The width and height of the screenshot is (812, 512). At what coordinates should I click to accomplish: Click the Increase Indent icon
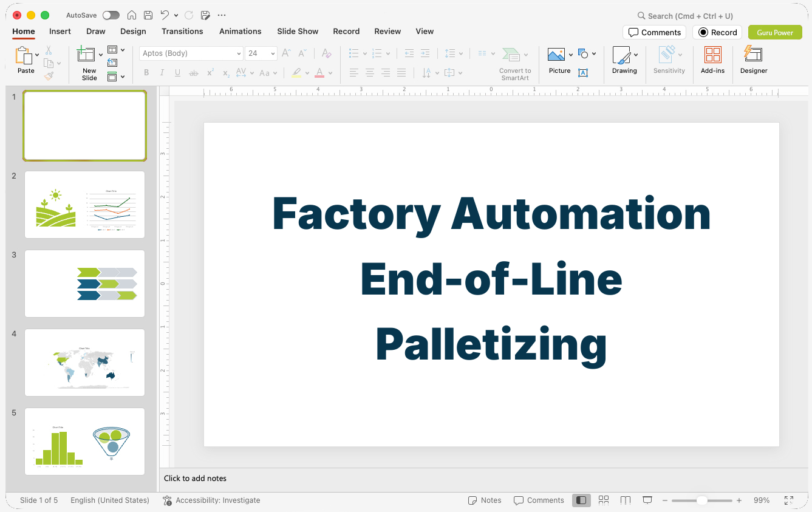(425, 53)
